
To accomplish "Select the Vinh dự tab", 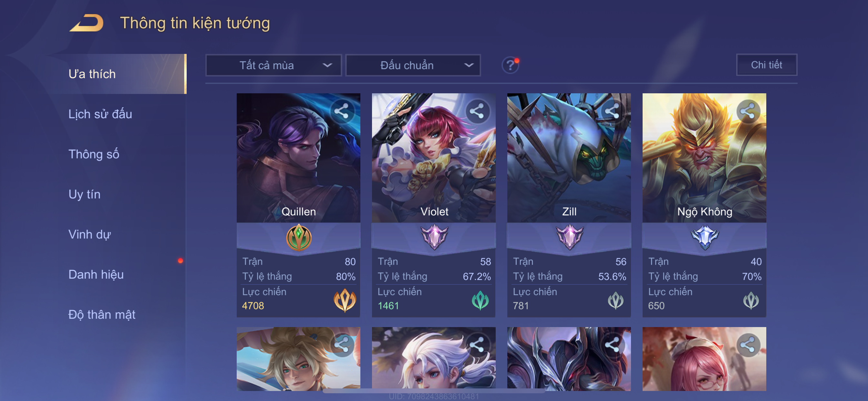I will point(90,234).
